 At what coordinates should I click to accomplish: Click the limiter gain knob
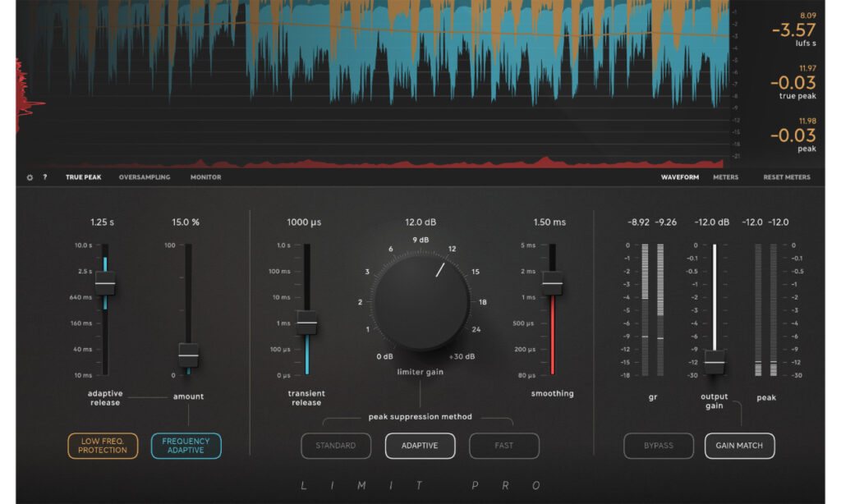pyautogui.click(x=421, y=302)
